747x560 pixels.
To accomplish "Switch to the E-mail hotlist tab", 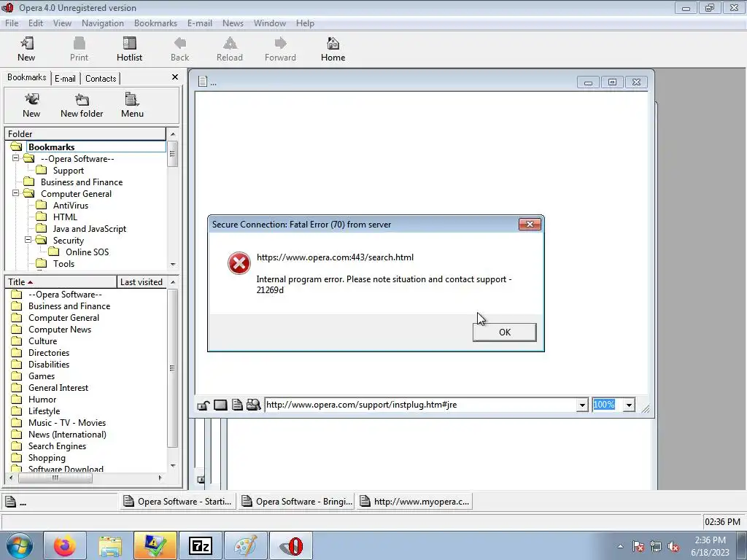I will [x=65, y=79].
